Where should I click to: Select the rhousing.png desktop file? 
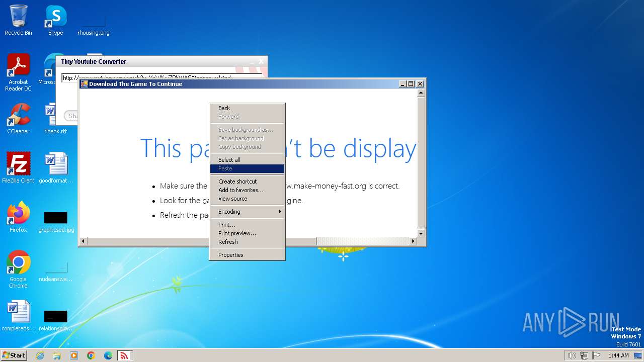(x=93, y=24)
